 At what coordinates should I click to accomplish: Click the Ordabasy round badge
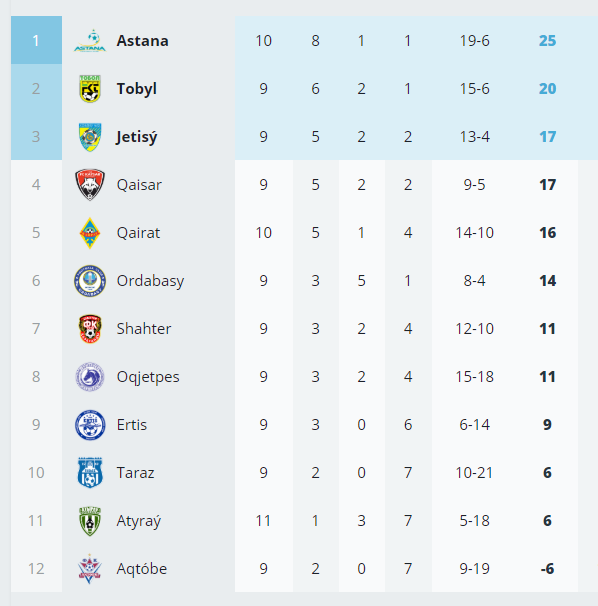tap(90, 281)
